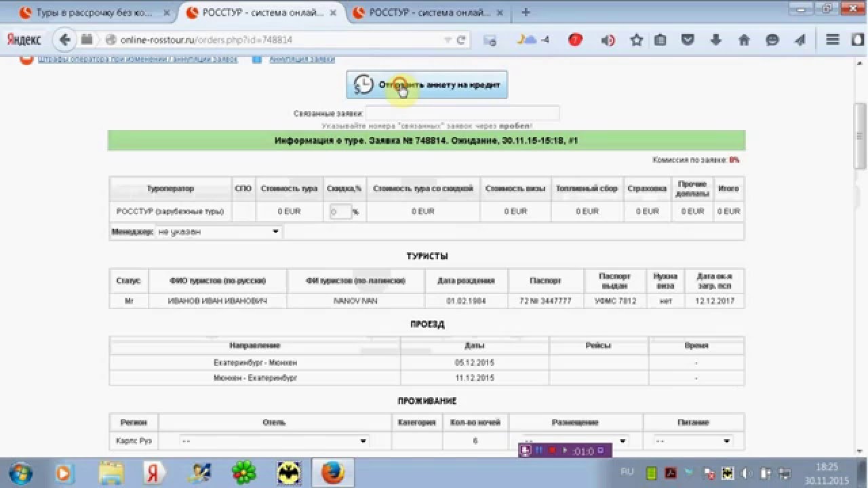The image size is (868, 488).
Task: Click 'РОССТУР (зарубежные туры)' operator cell
Action: point(170,211)
